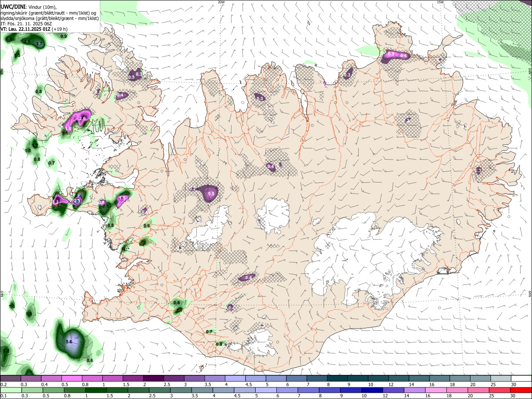This screenshot has height=399, width=532.
Task: Click the 5.6 rainfall value offshore southwest
Action: [x=69, y=342]
